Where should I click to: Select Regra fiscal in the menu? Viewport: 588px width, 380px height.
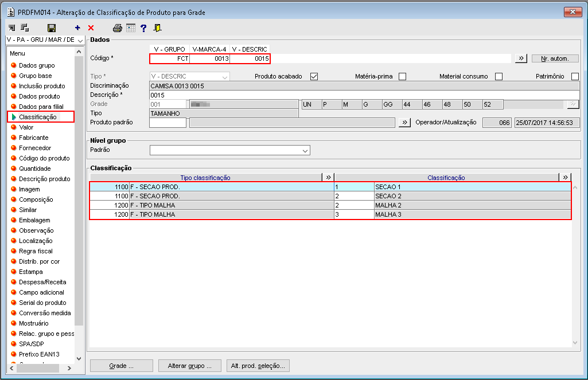click(x=36, y=251)
